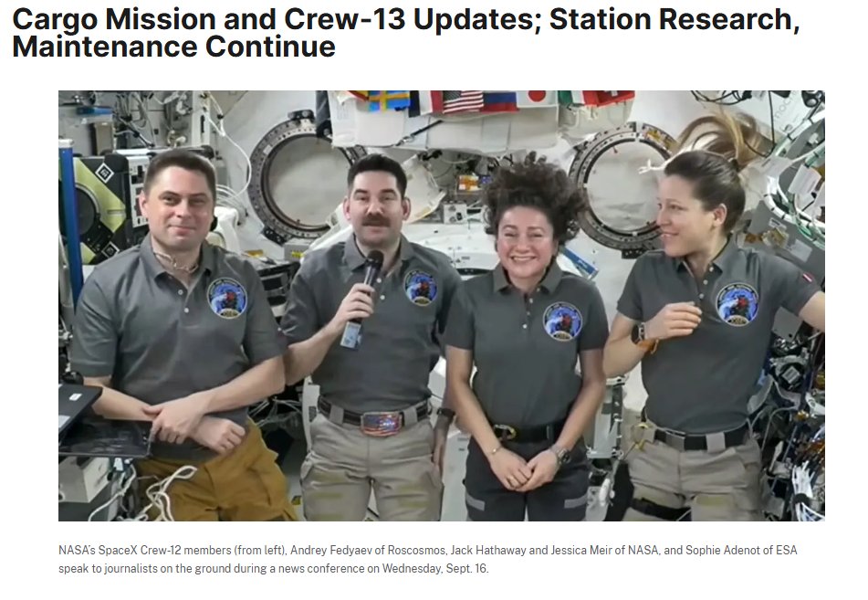
Task: Click the photo caption mentioning Andrey Fedyaev
Action: [x=427, y=559]
